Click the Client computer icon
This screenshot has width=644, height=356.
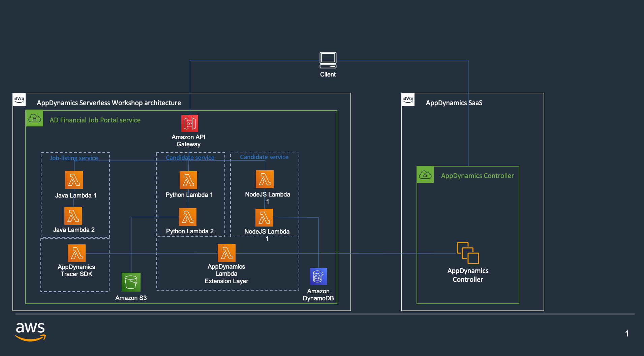(x=328, y=60)
